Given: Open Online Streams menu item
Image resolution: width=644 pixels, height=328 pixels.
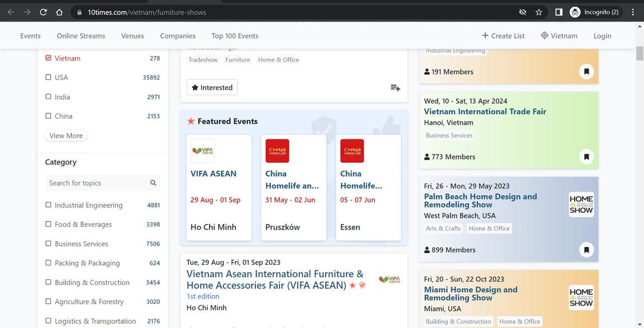Looking at the screenshot, I should (x=81, y=36).
